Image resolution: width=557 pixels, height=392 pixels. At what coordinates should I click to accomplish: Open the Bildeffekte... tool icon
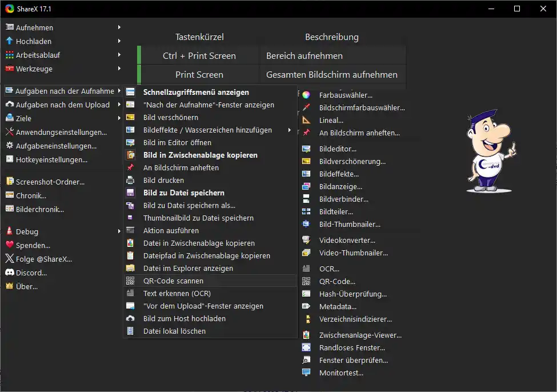pyautogui.click(x=306, y=174)
